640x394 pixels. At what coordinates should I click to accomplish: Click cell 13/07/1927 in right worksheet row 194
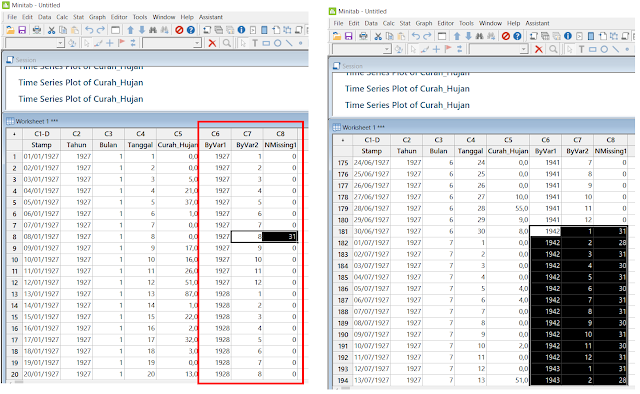(371, 381)
